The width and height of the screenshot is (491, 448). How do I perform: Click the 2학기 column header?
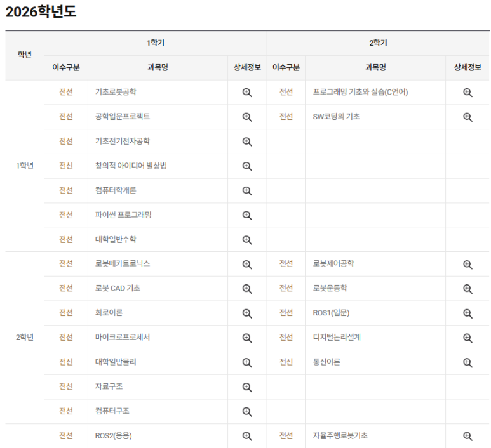pyautogui.click(x=378, y=43)
